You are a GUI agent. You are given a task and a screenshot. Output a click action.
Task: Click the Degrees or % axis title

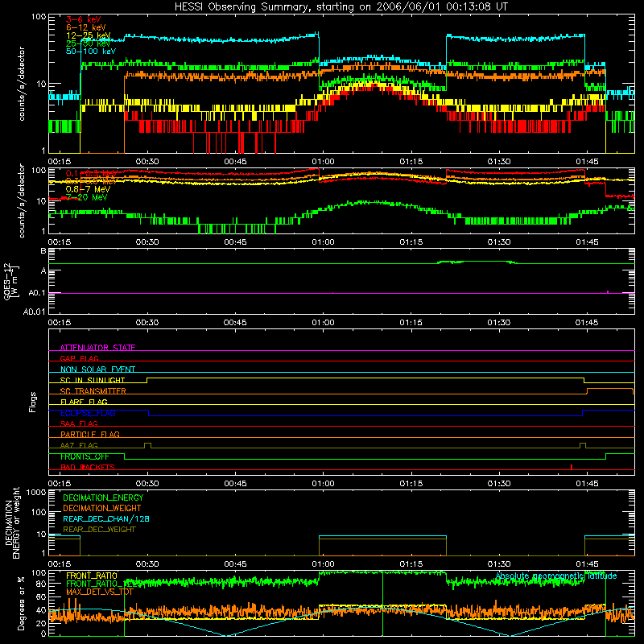(x=21, y=603)
